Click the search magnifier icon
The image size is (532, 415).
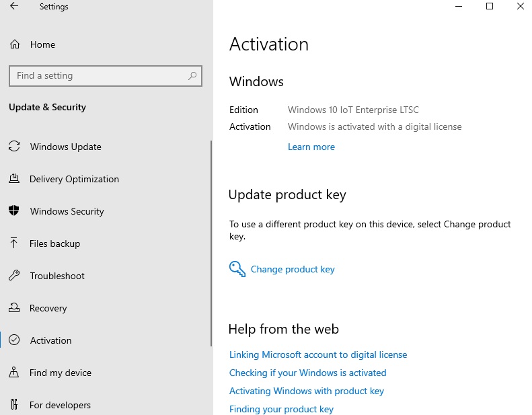coord(192,76)
